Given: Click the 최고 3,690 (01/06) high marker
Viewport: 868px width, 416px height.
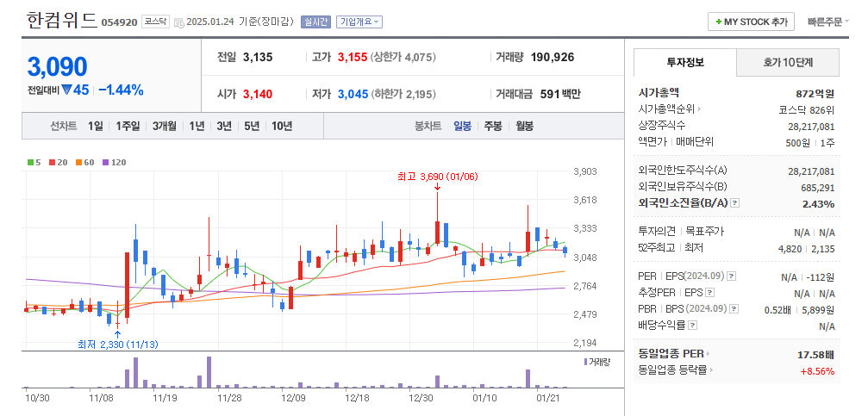Looking at the screenshot, I should 437,177.
